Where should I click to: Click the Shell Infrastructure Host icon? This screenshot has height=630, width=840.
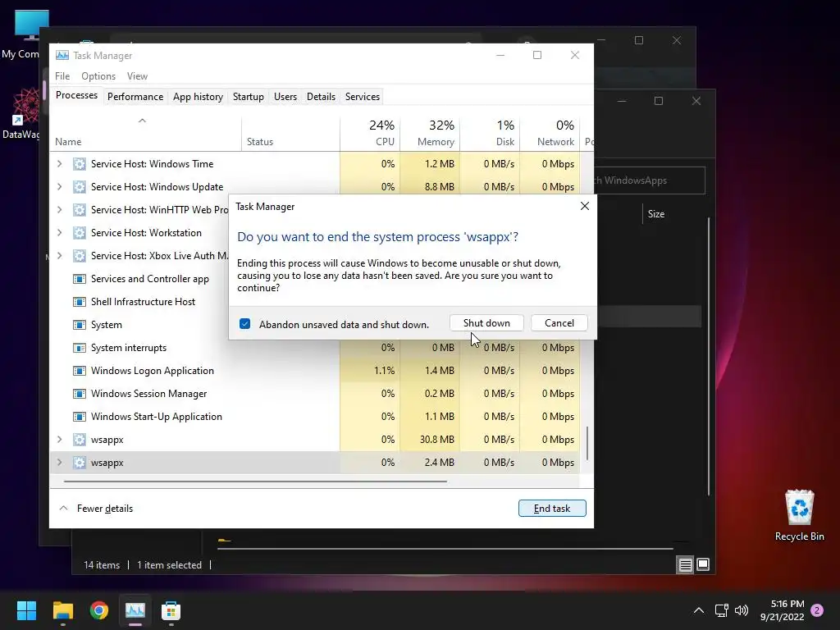[80, 302]
